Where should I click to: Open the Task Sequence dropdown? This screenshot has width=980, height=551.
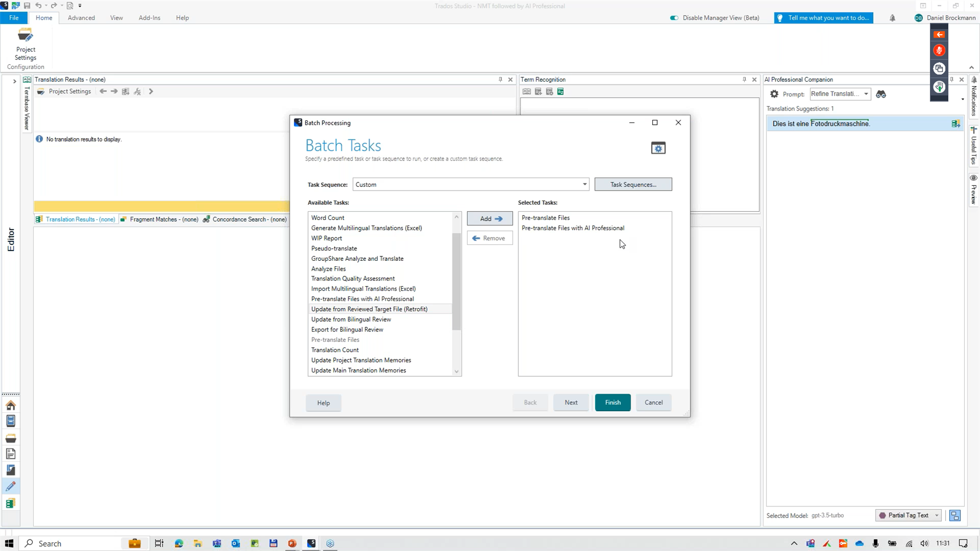[x=585, y=185]
